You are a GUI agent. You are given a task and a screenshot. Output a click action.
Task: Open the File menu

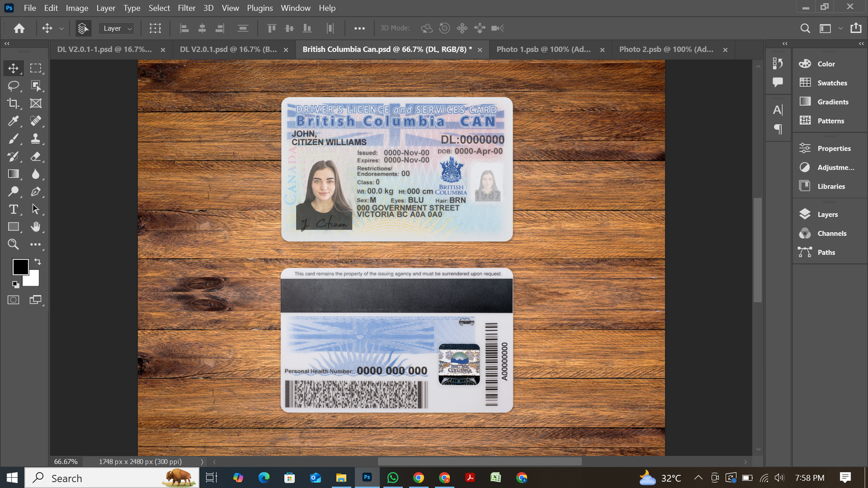pyautogui.click(x=30, y=8)
